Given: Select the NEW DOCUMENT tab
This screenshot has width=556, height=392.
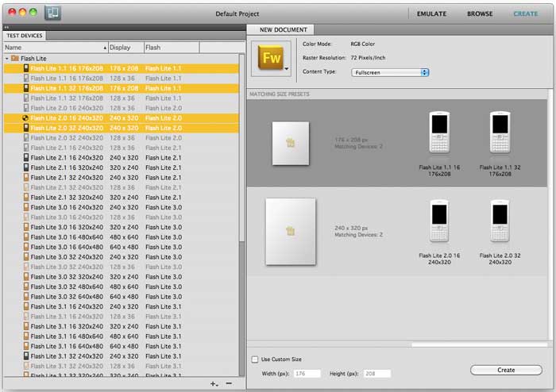Looking at the screenshot, I should click(284, 30).
